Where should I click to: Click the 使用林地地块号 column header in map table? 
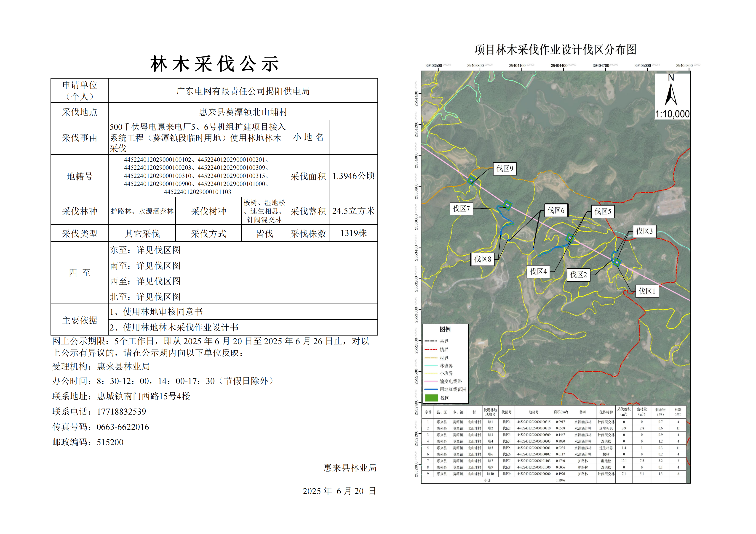[x=490, y=412]
